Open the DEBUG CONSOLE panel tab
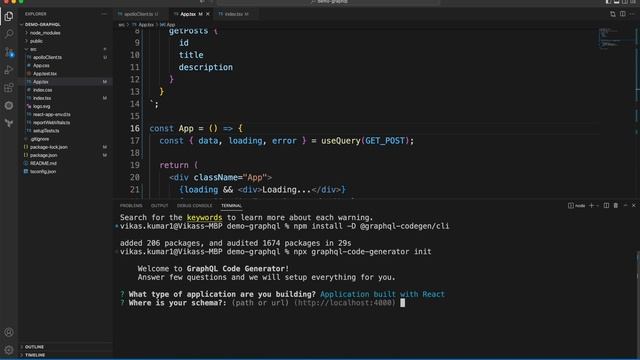 click(x=194, y=205)
